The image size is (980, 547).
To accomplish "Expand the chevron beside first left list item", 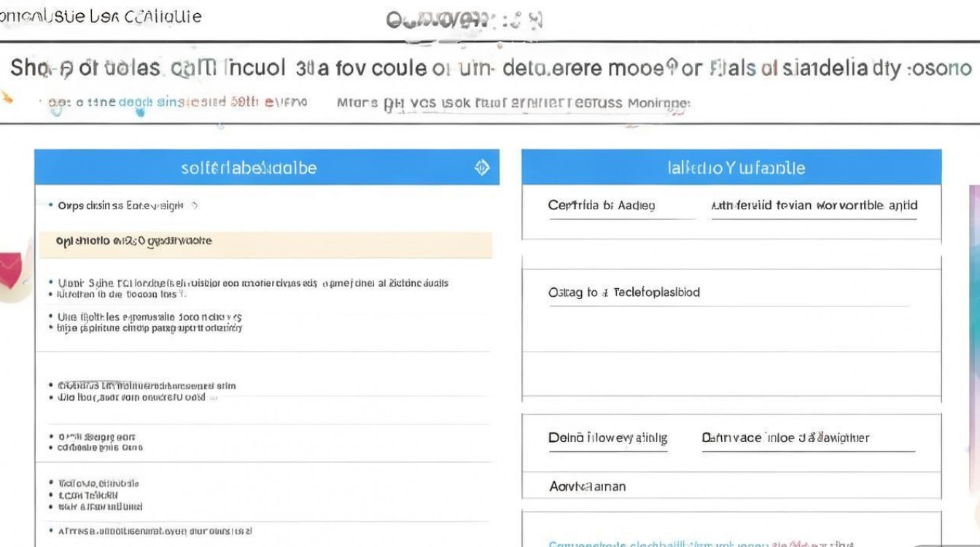I will pos(195,206).
